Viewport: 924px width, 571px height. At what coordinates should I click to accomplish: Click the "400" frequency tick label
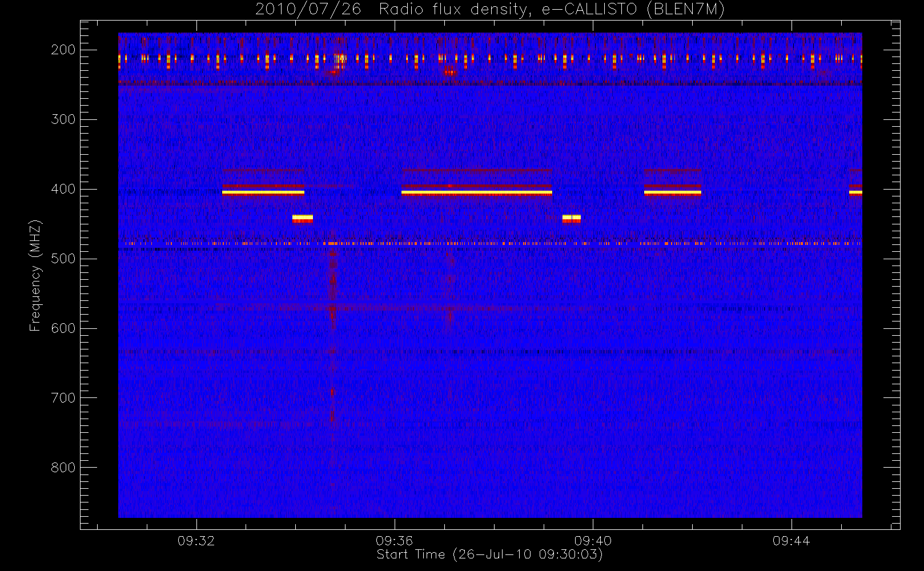tap(63, 189)
